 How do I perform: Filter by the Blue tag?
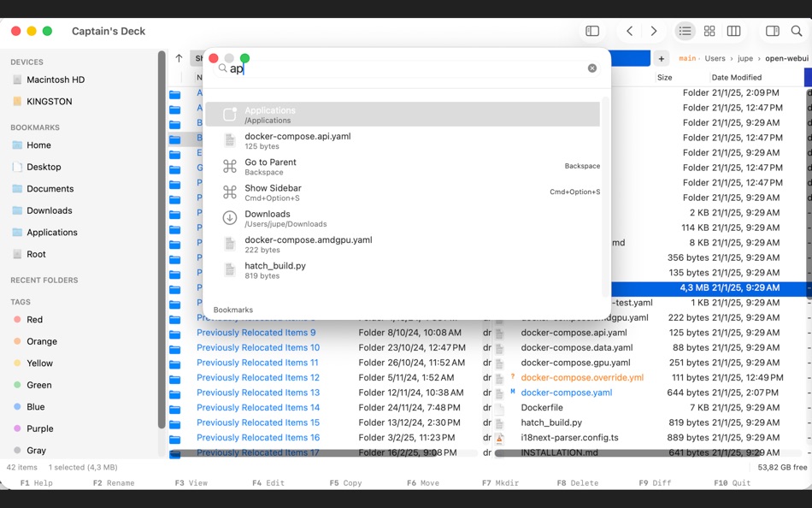(x=35, y=407)
